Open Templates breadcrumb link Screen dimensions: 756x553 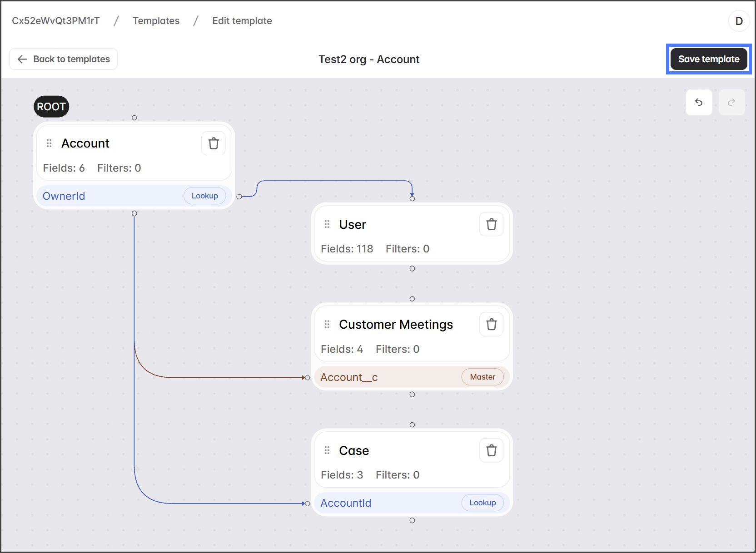[x=156, y=21]
